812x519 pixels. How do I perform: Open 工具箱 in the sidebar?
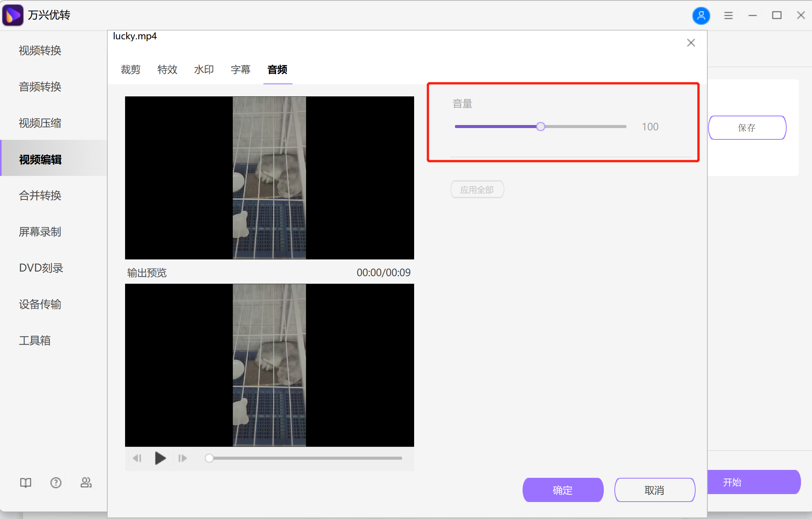pyautogui.click(x=35, y=340)
